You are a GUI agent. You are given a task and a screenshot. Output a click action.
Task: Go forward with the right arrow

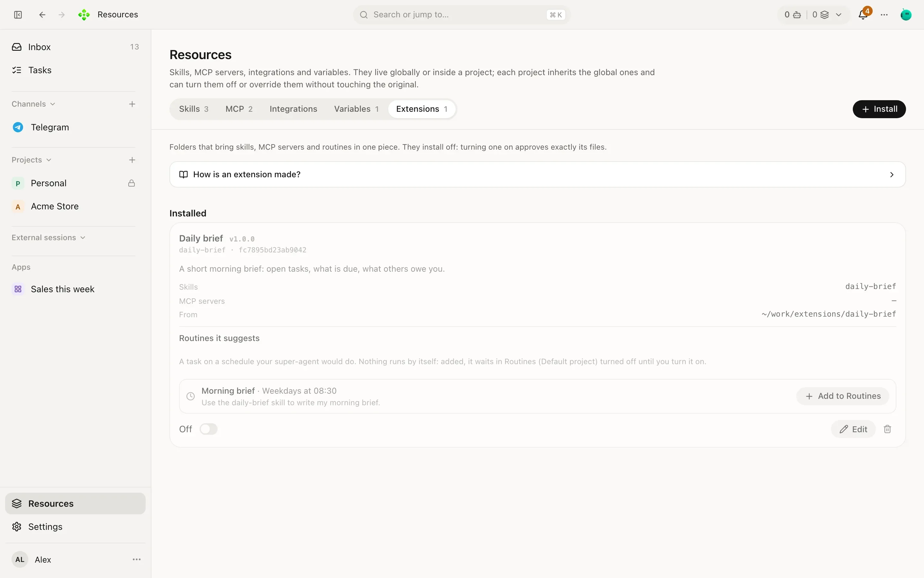tap(62, 14)
